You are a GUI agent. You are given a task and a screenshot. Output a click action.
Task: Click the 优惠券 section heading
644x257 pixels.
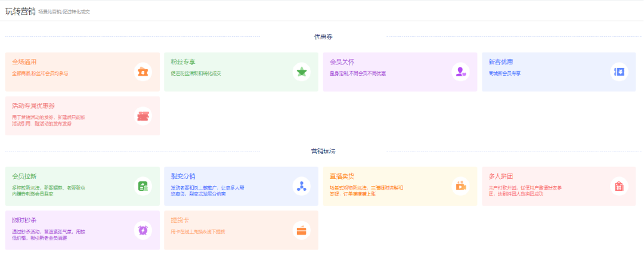point(323,36)
